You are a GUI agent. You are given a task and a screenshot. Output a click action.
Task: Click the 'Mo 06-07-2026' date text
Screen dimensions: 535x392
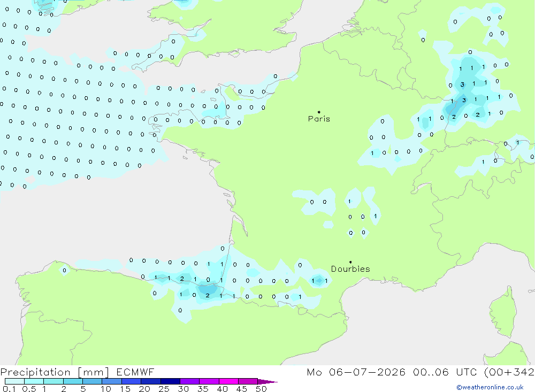pos(356,372)
